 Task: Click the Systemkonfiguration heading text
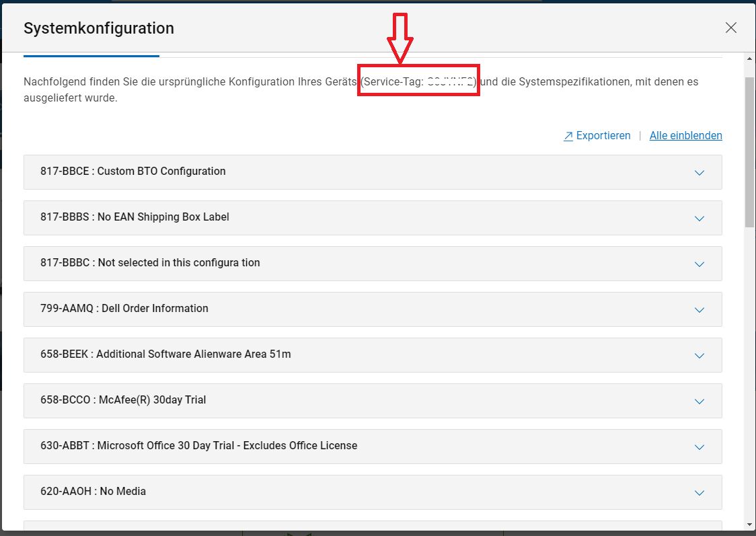(x=99, y=28)
